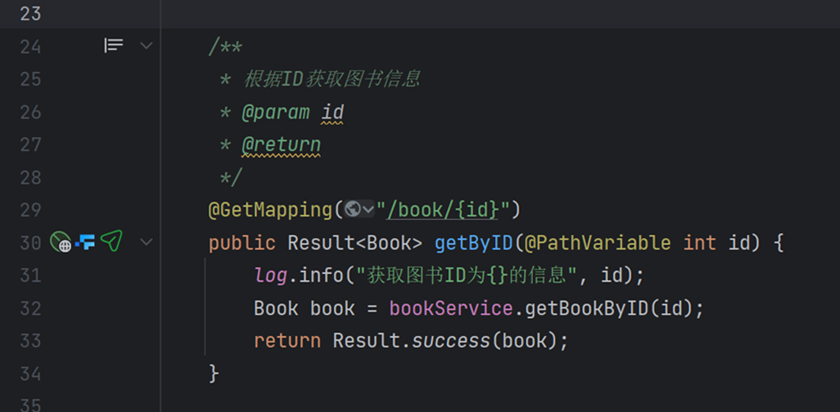Collapse the getByID method fold arrow on line 30
Screen dimensions: 840x412
pyautogui.click(x=146, y=243)
